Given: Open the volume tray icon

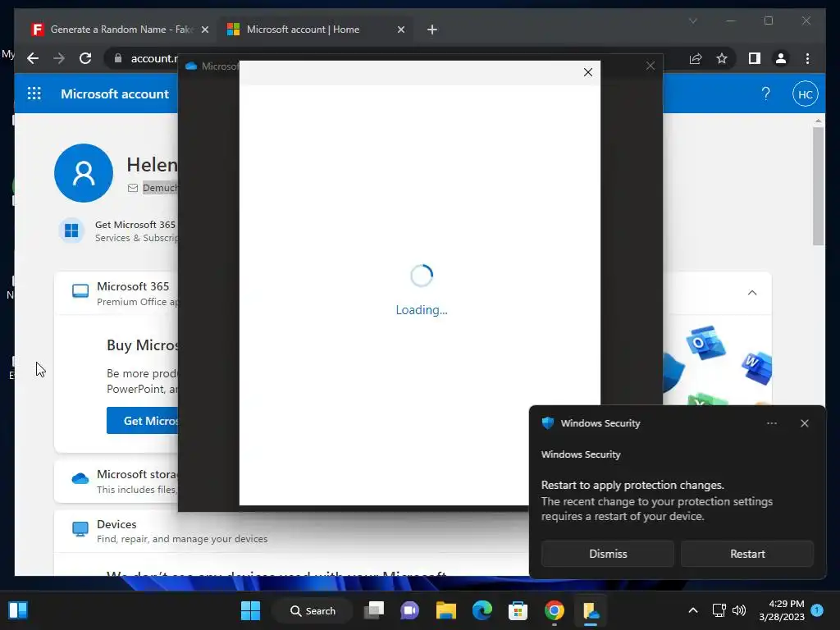Looking at the screenshot, I should pyautogui.click(x=739, y=610).
